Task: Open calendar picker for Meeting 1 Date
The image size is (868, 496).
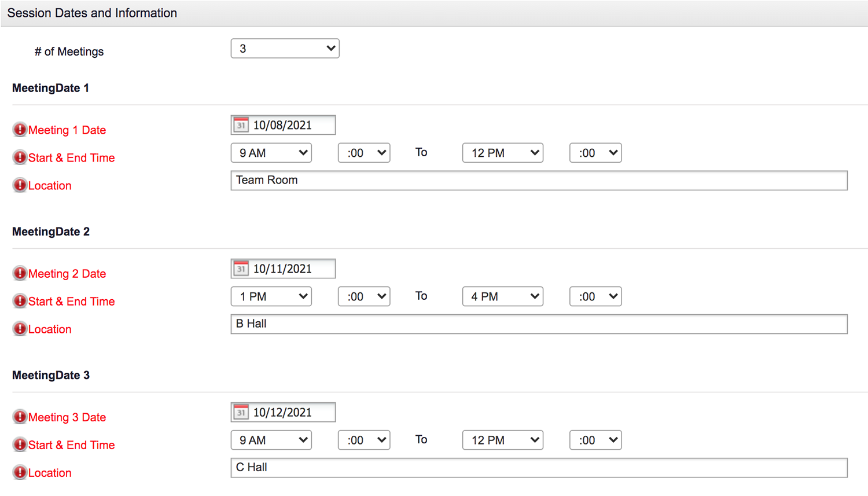Action: click(241, 125)
